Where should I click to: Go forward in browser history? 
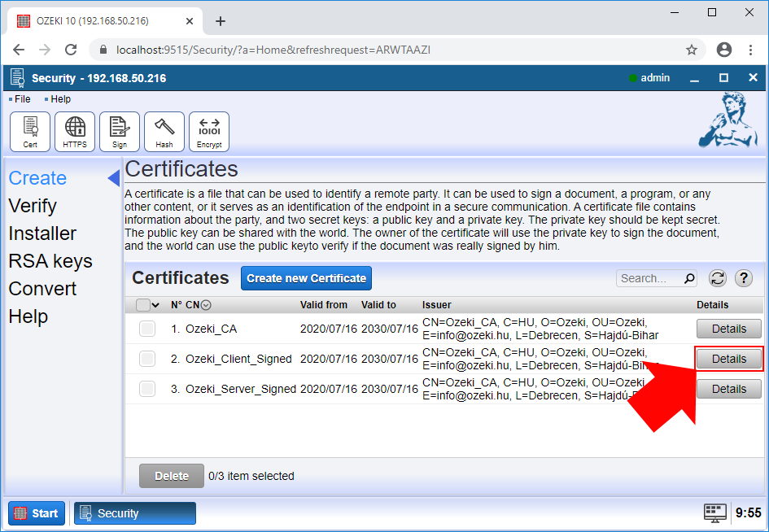[x=45, y=50]
